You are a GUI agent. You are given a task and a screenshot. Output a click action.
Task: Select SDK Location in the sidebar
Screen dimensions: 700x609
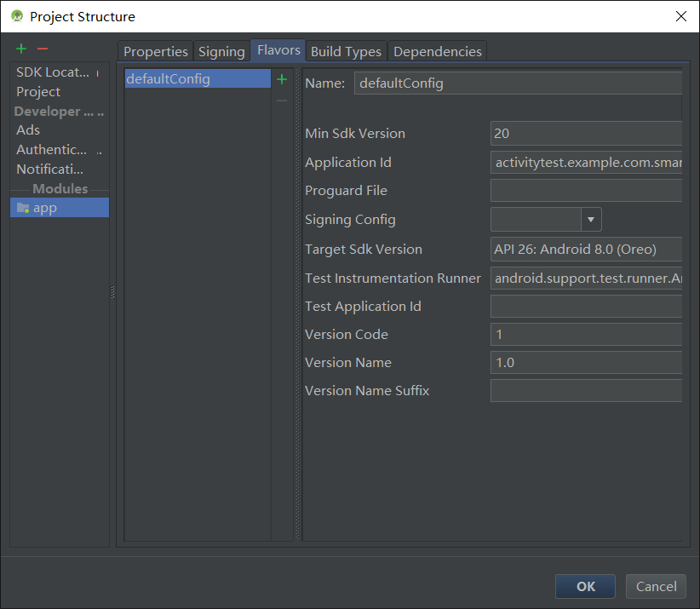pyautogui.click(x=53, y=72)
